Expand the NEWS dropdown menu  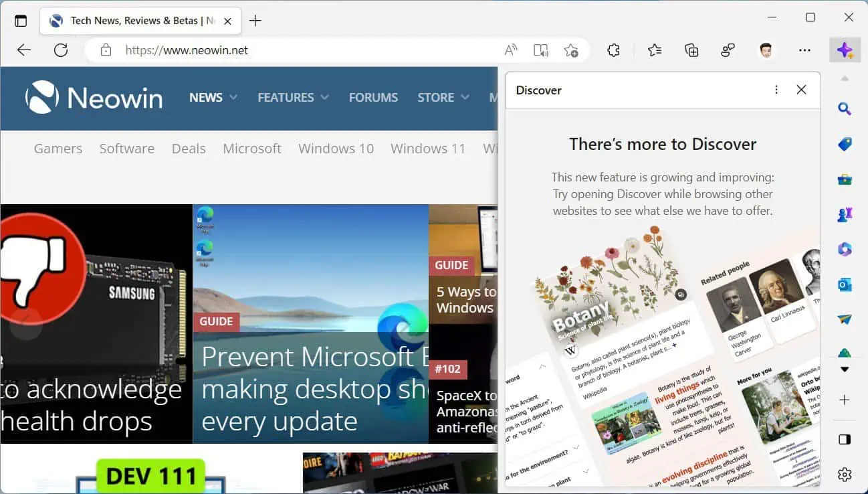(213, 98)
